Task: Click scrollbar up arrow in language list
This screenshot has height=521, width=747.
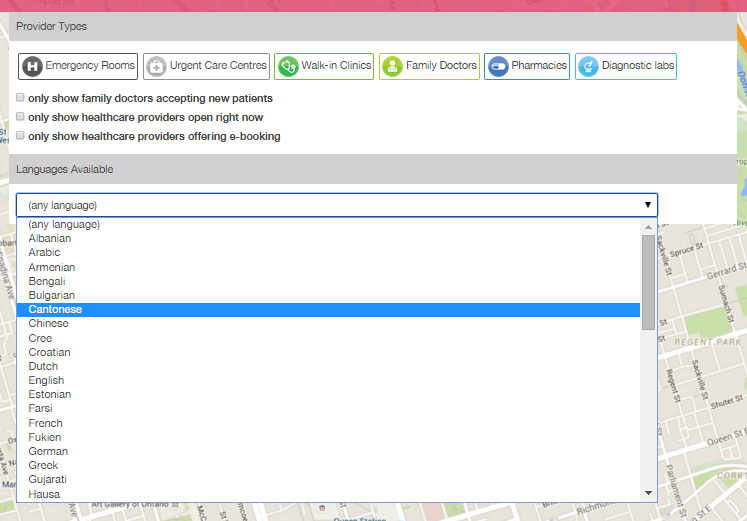Action: [648, 227]
